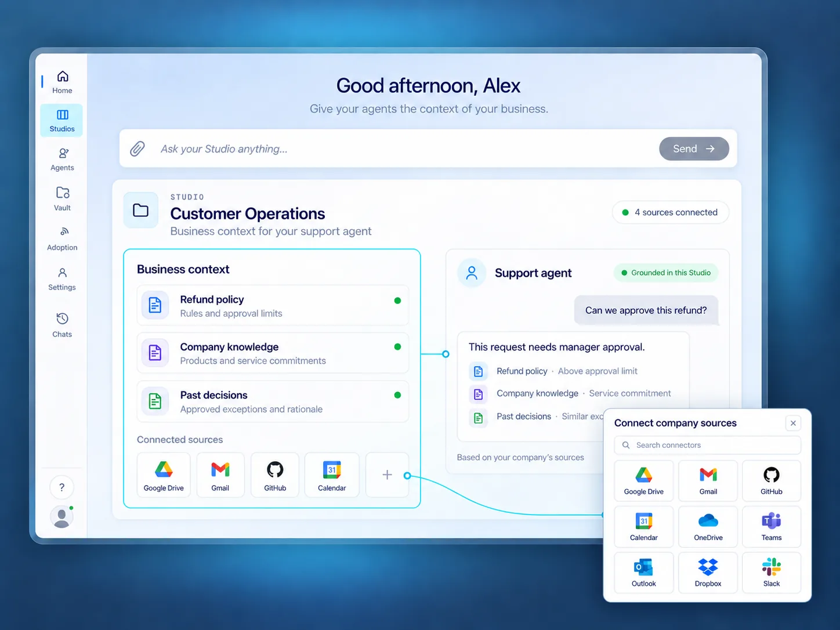The image size is (840, 630).
Task: Click the Send button
Action: (694, 149)
